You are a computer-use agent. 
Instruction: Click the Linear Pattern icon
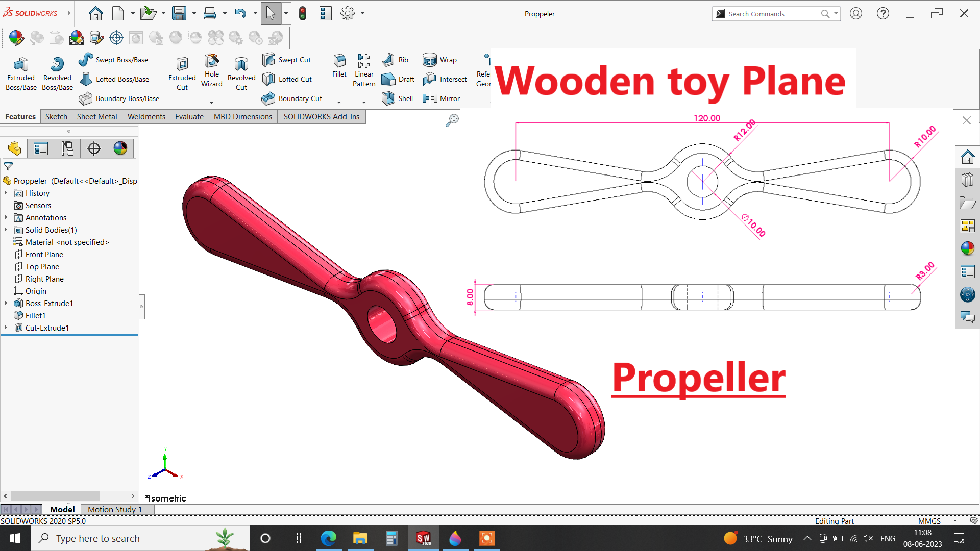(363, 70)
